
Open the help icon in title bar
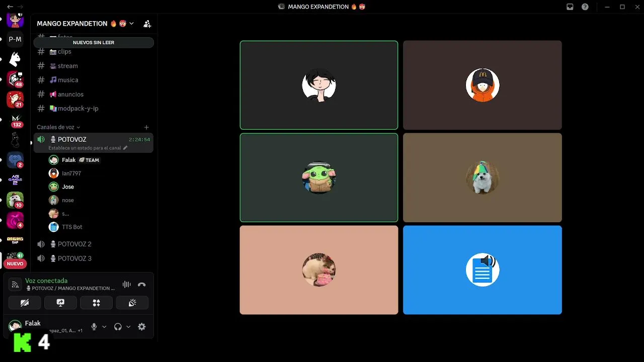coord(585,7)
